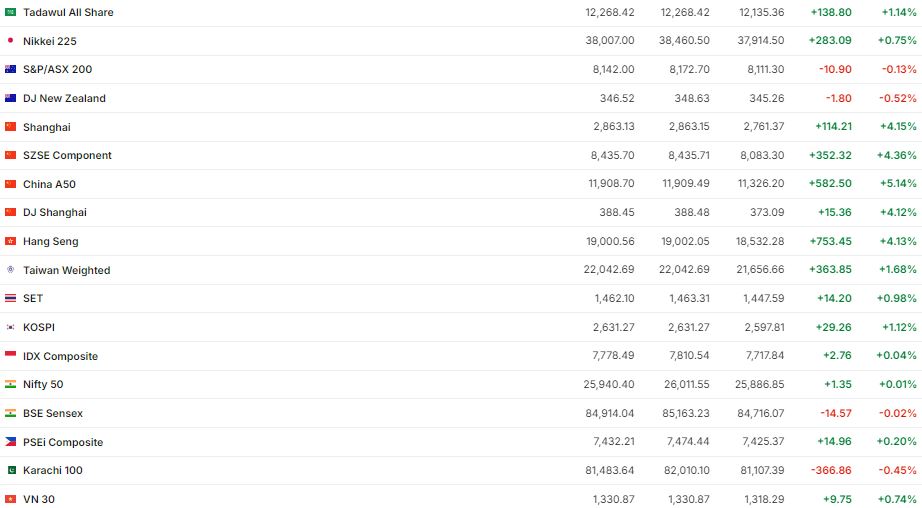The width and height of the screenshot is (922, 508).
Task: Click Hang Seng's +4.13% change value
Action: pyautogui.click(x=899, y=241)
